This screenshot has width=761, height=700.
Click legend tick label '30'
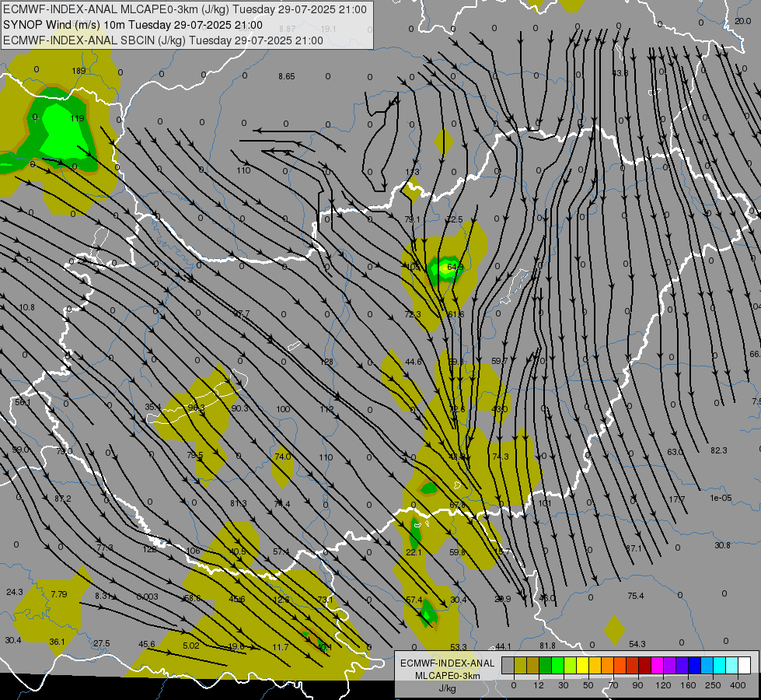pyautogui.click(x=563, y=685)
